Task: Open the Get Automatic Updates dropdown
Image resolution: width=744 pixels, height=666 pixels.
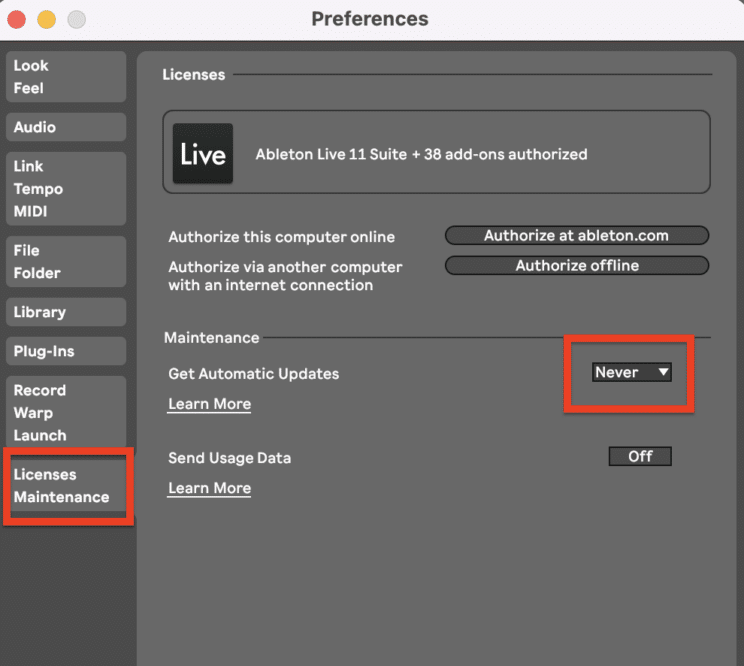Action: point(632,372)
